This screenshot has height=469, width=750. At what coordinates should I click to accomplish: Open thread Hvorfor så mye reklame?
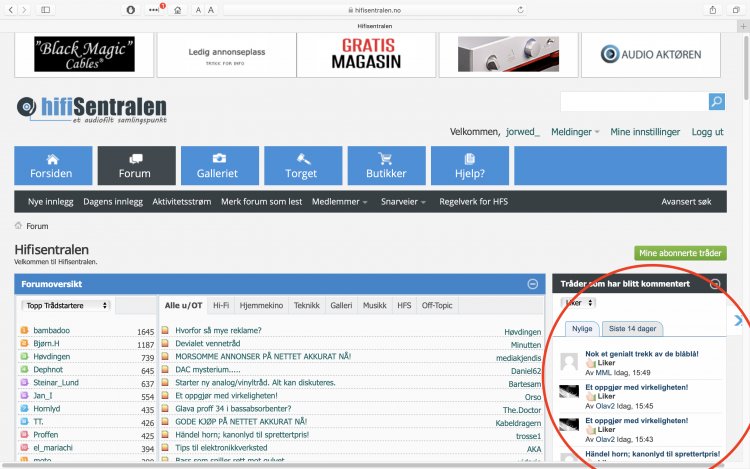point(218,330)
